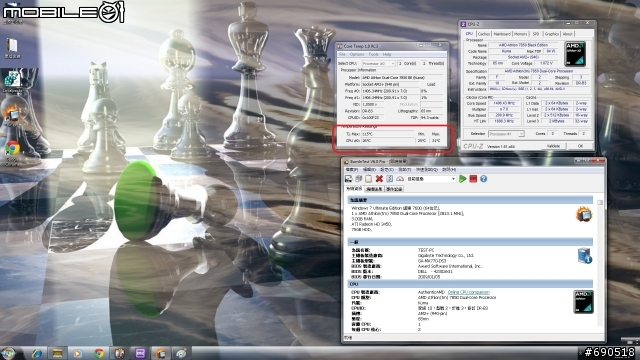
Task: Click the Model field in Core Temp
Action: click(402, 77)
